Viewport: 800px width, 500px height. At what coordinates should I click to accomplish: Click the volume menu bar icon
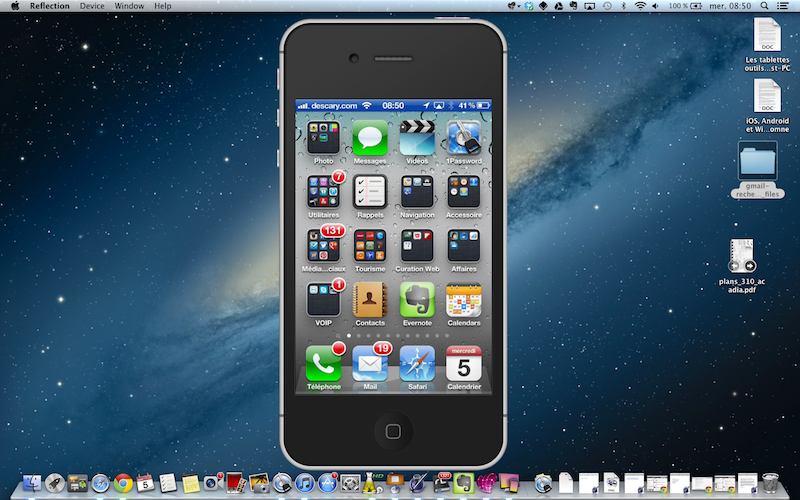point(655,6)
